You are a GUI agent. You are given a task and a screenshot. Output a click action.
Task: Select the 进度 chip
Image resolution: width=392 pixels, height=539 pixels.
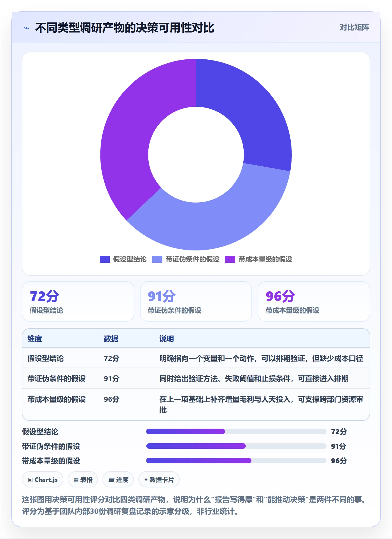118,480
